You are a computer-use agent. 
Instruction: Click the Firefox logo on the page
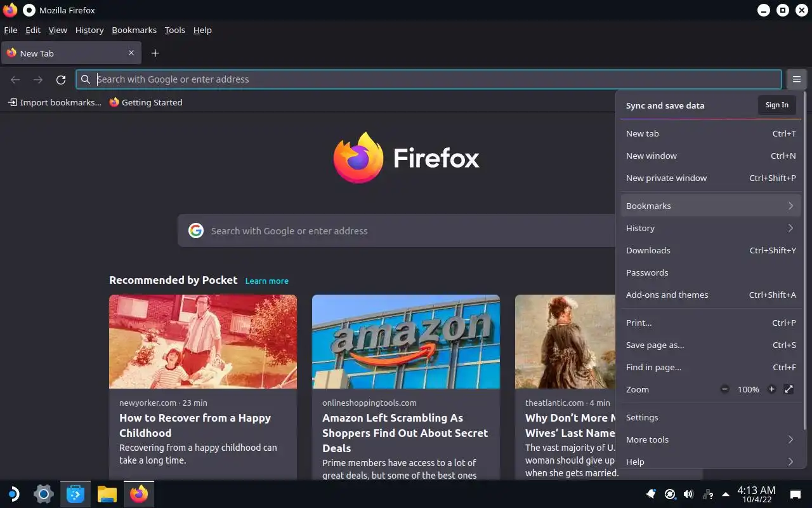(x=358, y=157)
